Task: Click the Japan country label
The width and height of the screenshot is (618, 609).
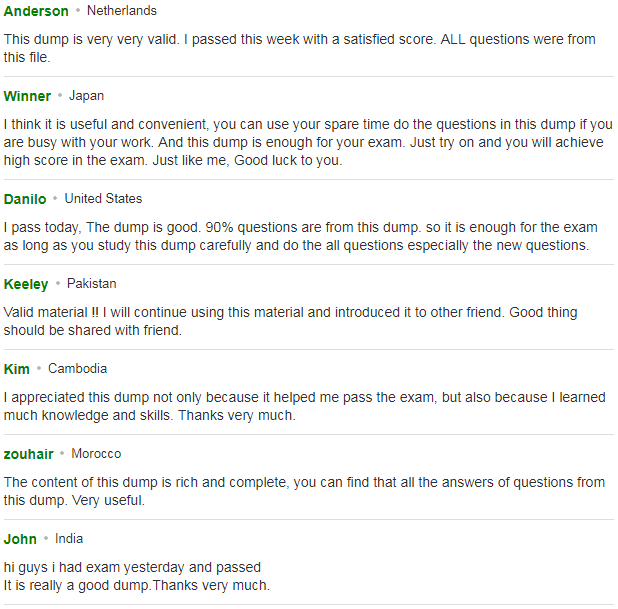Action: [x=86, y=96]
